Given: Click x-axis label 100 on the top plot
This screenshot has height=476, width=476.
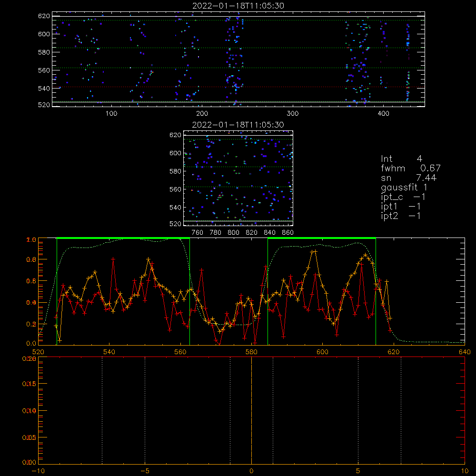Looking at the screenshot, I should [x=111, y=114].
